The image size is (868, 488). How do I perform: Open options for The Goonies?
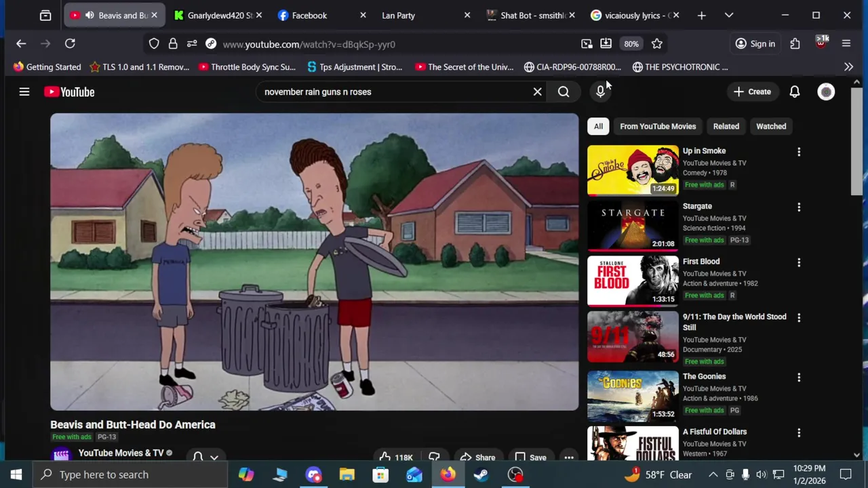799,378
